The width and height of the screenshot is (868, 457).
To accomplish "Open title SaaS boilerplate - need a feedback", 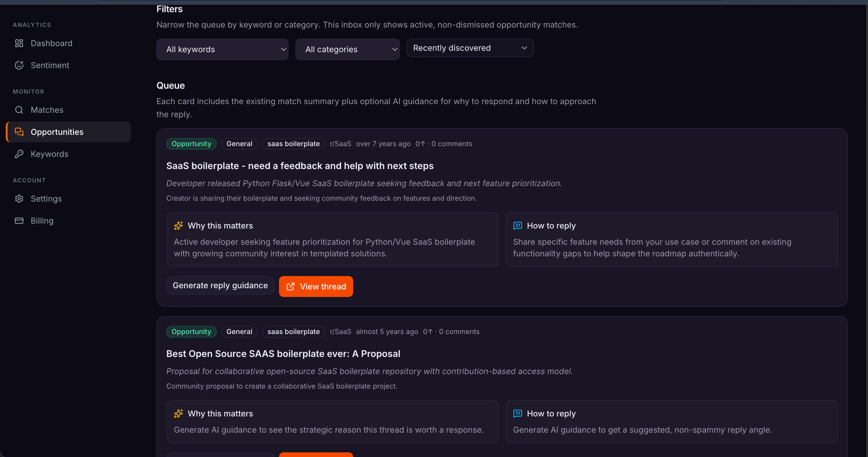I will 300,166.
